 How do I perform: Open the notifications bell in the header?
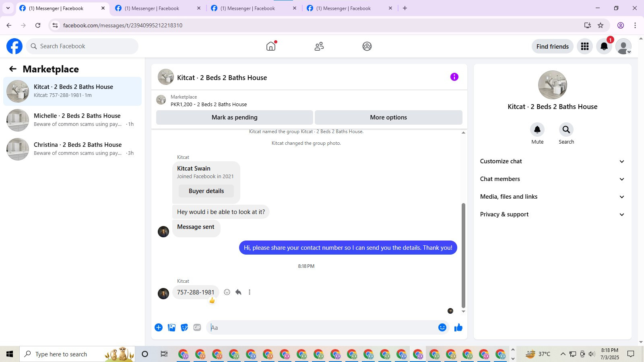click(x=604, y=46)
